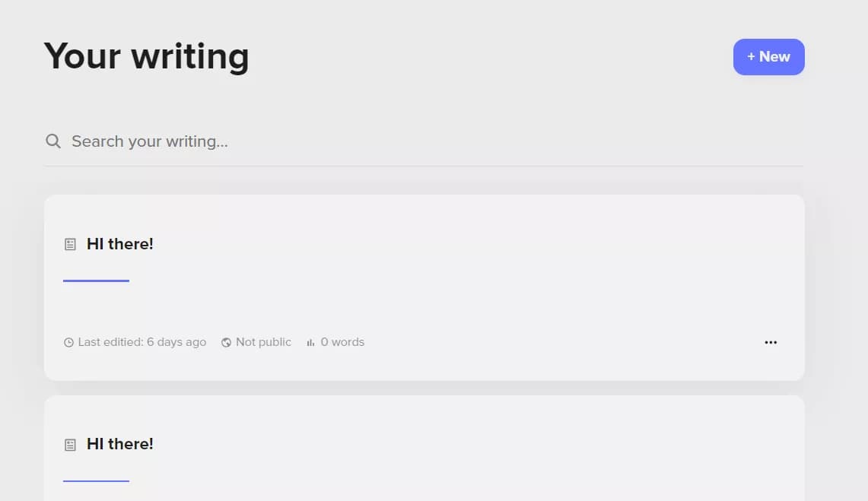Image resolution: width=868 pixels, height=501 pixels.
Task: Click the clock icon beside Last edited
Action: tap(68, 342)
